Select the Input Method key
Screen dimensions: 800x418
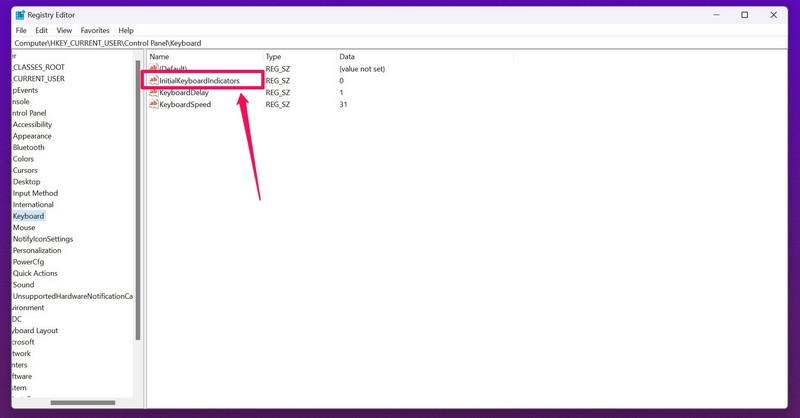click(35, 193)
